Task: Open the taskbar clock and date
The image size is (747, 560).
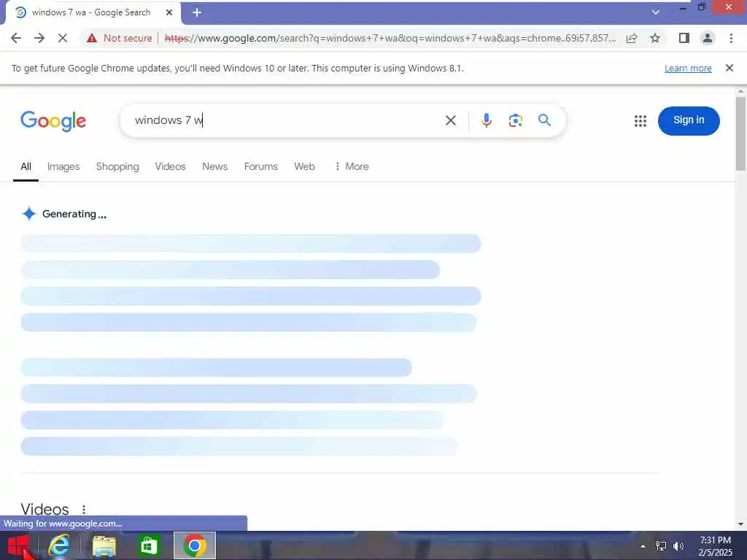Action: click(x=715, y=546)
